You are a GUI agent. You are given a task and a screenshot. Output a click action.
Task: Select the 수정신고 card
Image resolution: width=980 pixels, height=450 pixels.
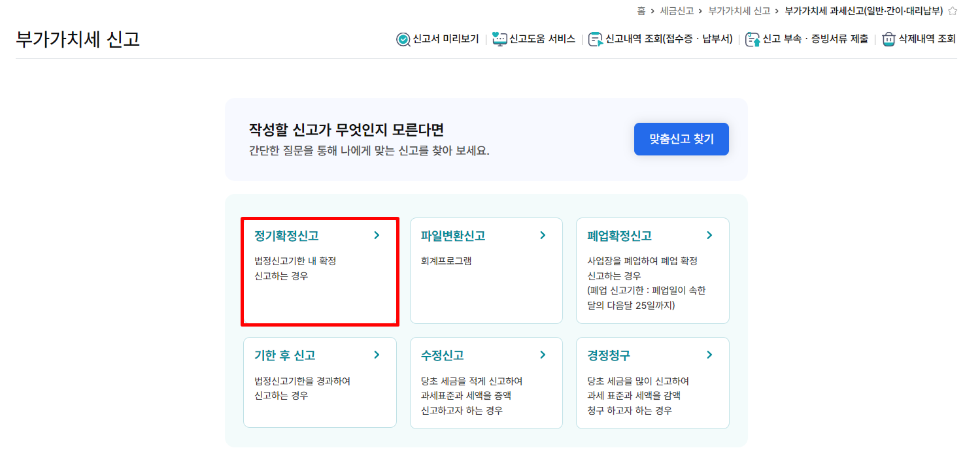coord(486,383)
